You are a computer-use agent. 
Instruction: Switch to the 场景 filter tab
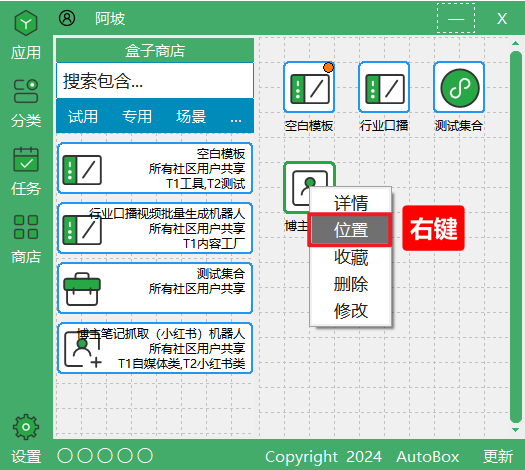tap(191, 116)
